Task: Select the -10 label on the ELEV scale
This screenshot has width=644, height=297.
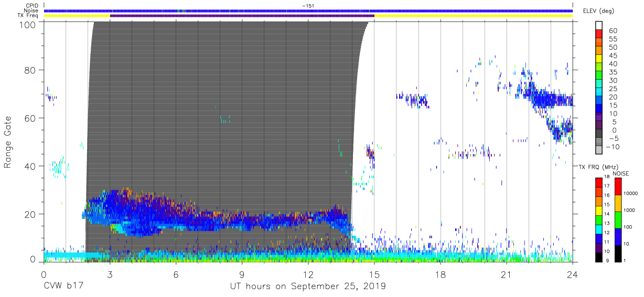Action: coord(613,147)
